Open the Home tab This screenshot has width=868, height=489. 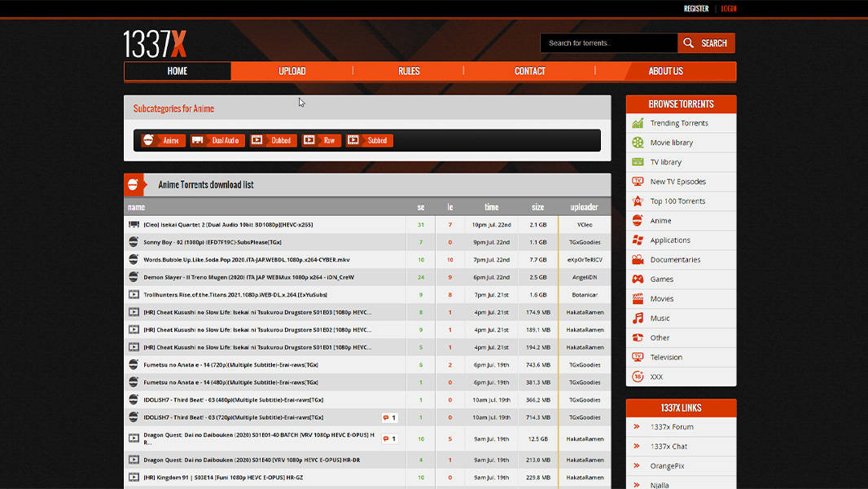click(178, 71)
